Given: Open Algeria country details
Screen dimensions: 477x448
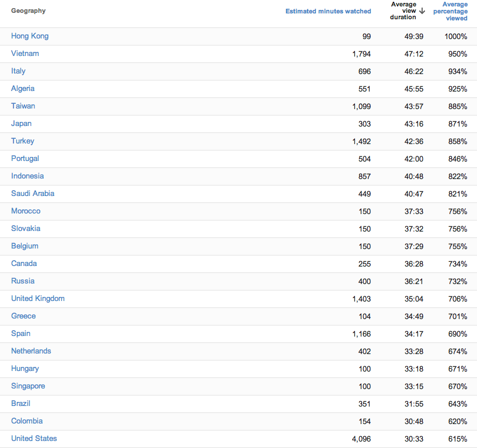Looking at the screenshot, I should (23, 89).
